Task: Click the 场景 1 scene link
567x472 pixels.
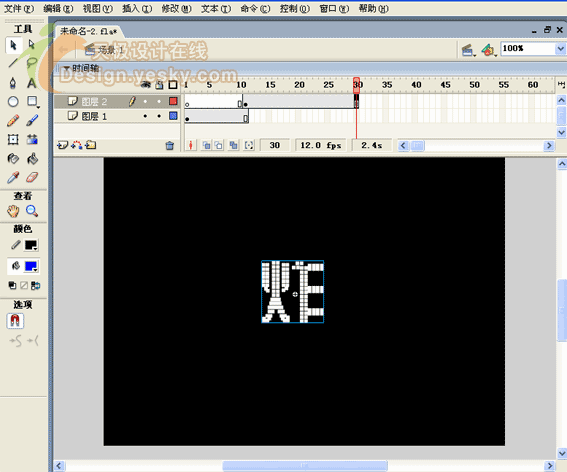Action: click(105, 50)
